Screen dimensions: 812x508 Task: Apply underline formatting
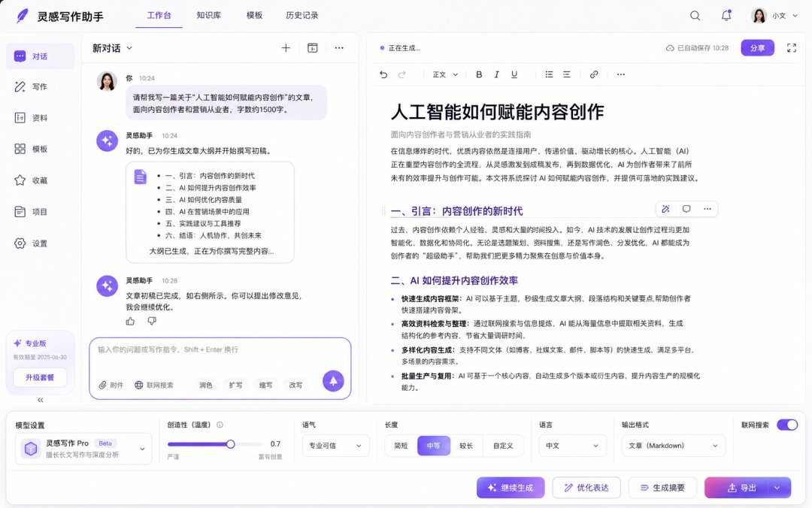pyautogui.click(x=514, y=74)
